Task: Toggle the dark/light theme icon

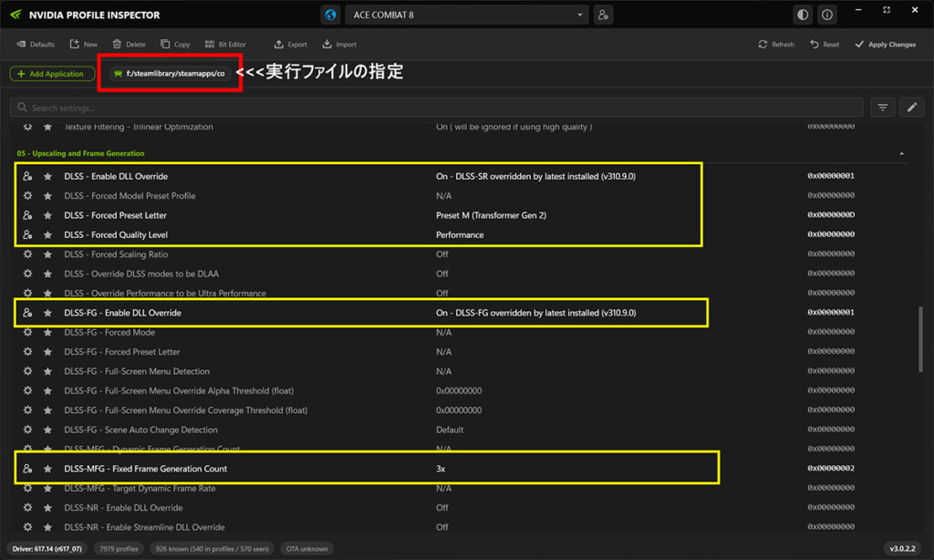Action: coord(803,15)
